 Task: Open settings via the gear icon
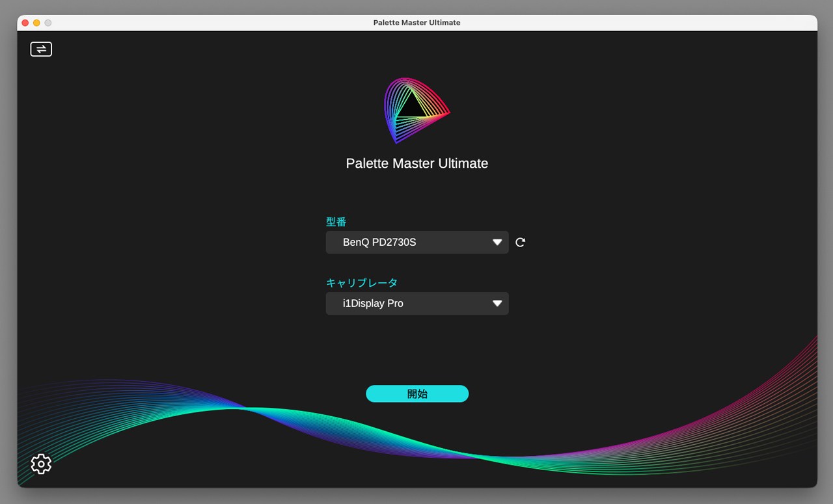pos(41,464)
